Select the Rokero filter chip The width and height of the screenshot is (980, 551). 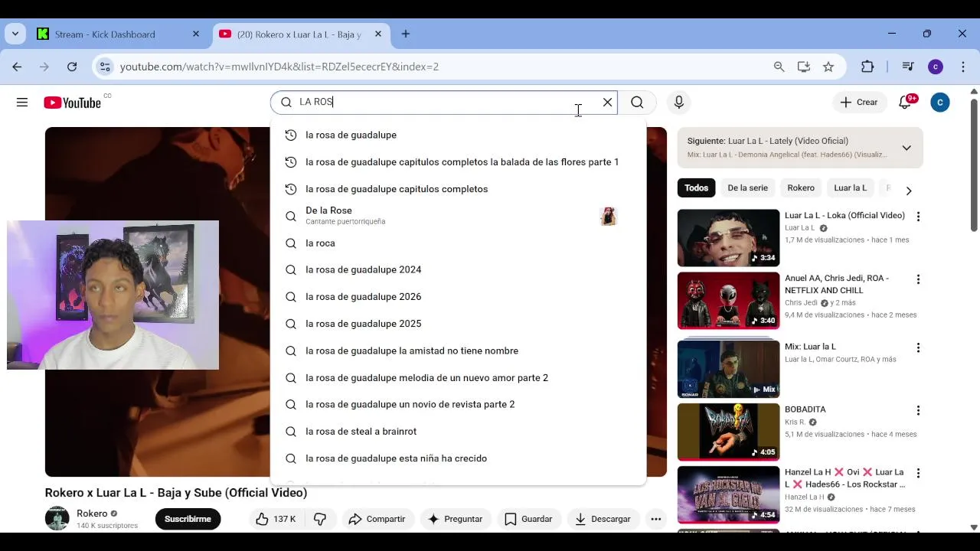tap(801, 187)
